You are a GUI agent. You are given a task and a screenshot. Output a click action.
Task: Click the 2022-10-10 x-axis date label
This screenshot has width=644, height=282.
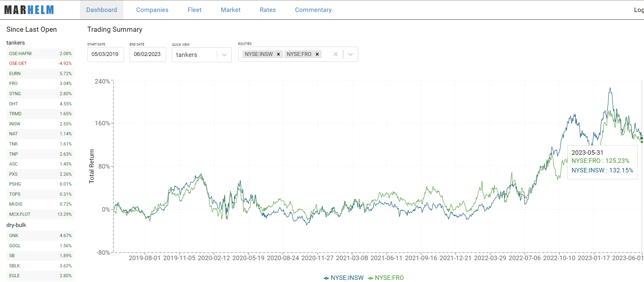click(559, 258)
